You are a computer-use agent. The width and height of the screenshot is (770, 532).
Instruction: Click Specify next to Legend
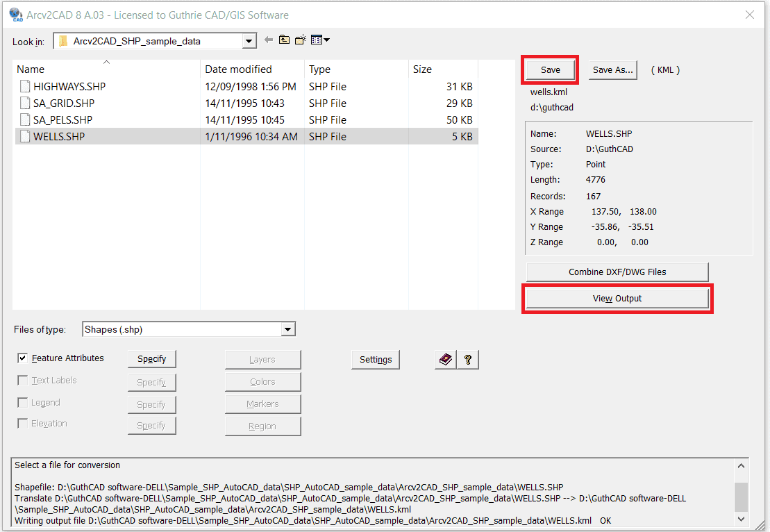(x=152, y=404)
